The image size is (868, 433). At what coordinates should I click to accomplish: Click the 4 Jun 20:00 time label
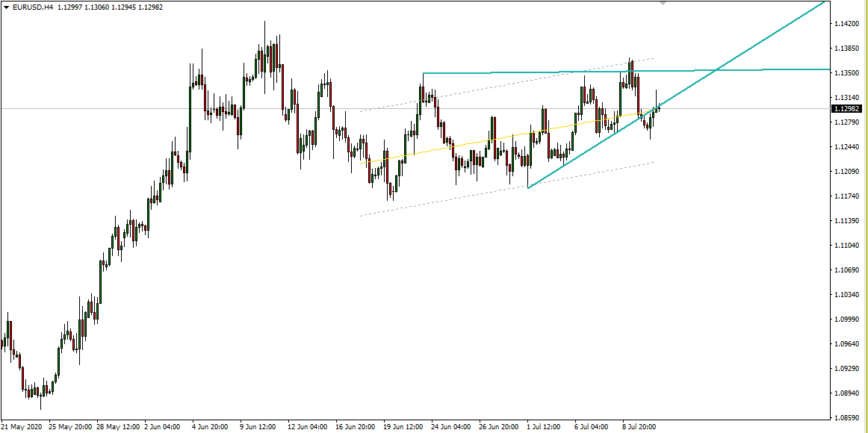[211, 427]
